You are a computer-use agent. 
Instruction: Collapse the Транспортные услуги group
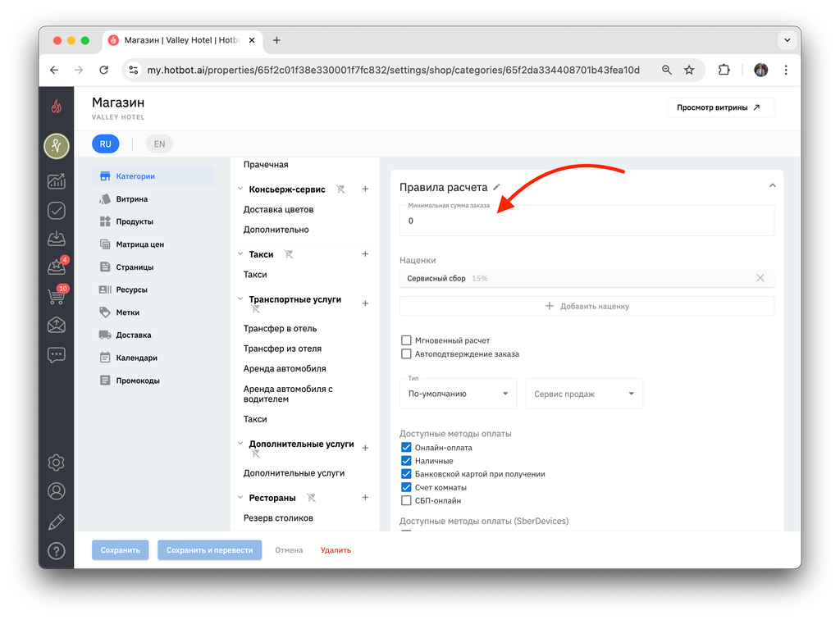point(240,299)
